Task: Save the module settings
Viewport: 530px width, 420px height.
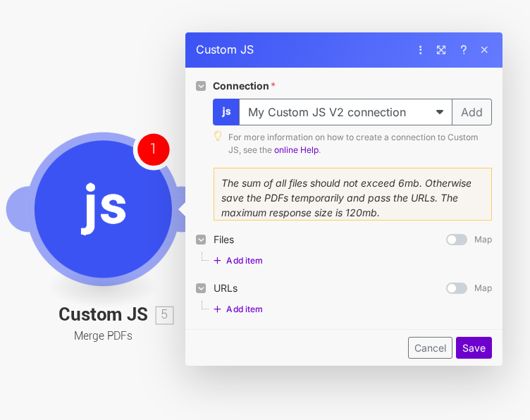Action: coord(474,347)
